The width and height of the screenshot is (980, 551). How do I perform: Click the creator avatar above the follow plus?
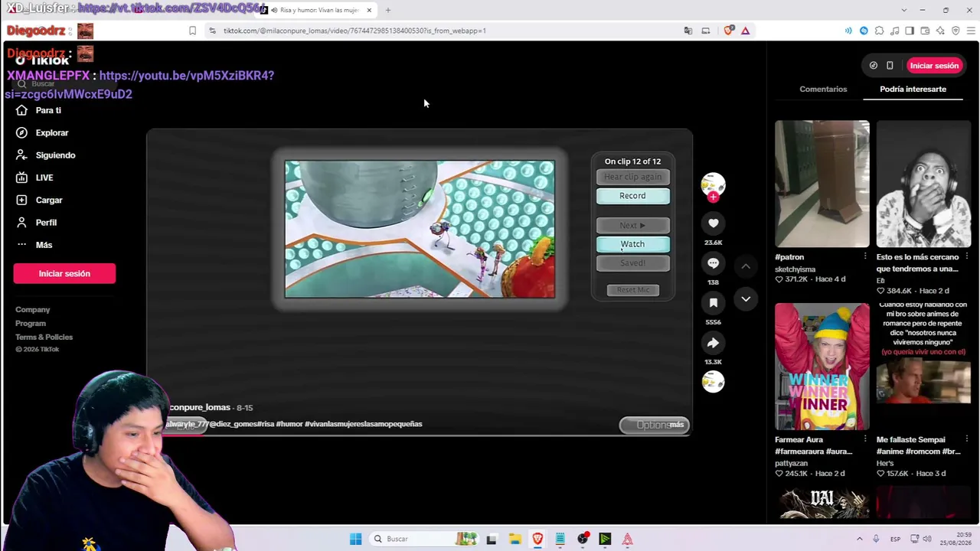pyautogui.click(x=713, y=184)
